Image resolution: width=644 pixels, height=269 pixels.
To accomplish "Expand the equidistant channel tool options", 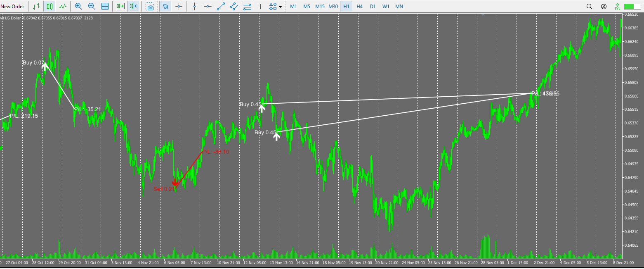I will tap(234, 6).
